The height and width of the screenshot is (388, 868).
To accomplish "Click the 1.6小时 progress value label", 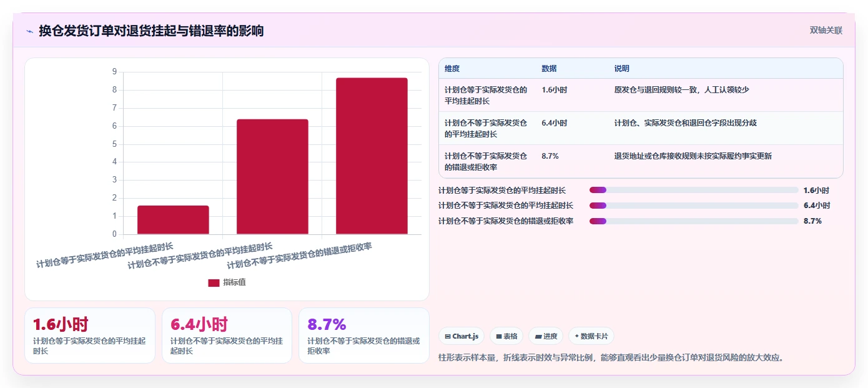I will 816,191.
